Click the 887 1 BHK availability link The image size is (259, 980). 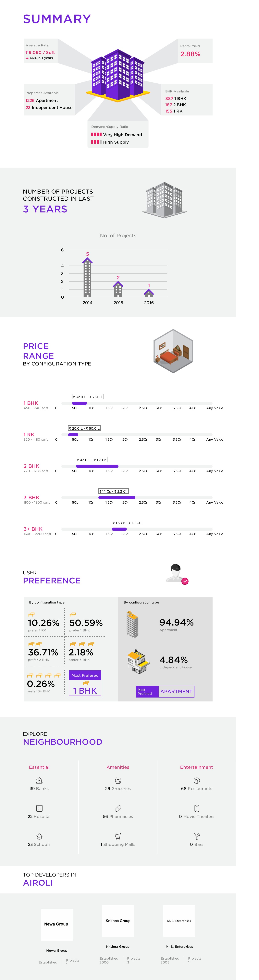click(176, 99)
